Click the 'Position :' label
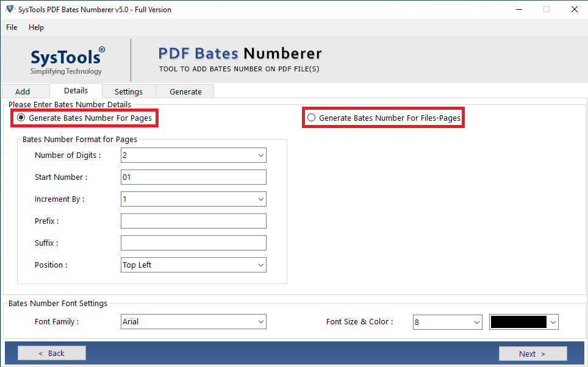Viewport: 588px width, 367px height. tap(51, 265)
